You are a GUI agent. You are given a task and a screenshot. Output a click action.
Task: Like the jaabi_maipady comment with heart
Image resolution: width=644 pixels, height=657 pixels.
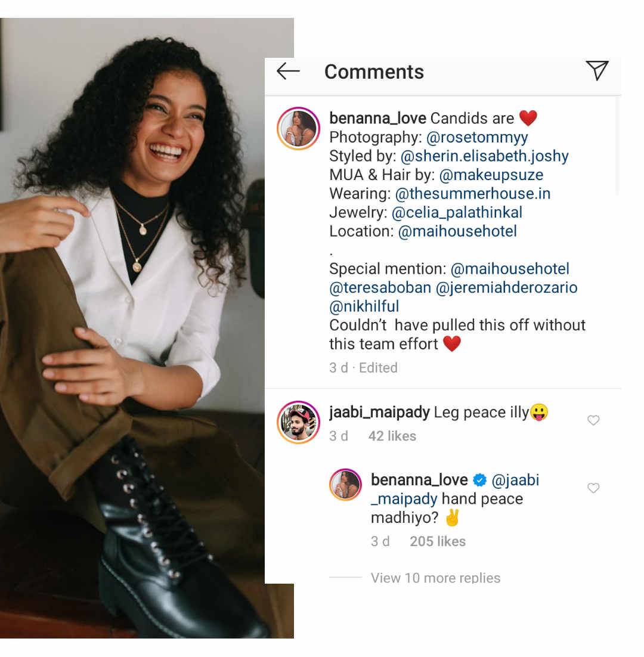pyautogui.click(x=593, y=420)
